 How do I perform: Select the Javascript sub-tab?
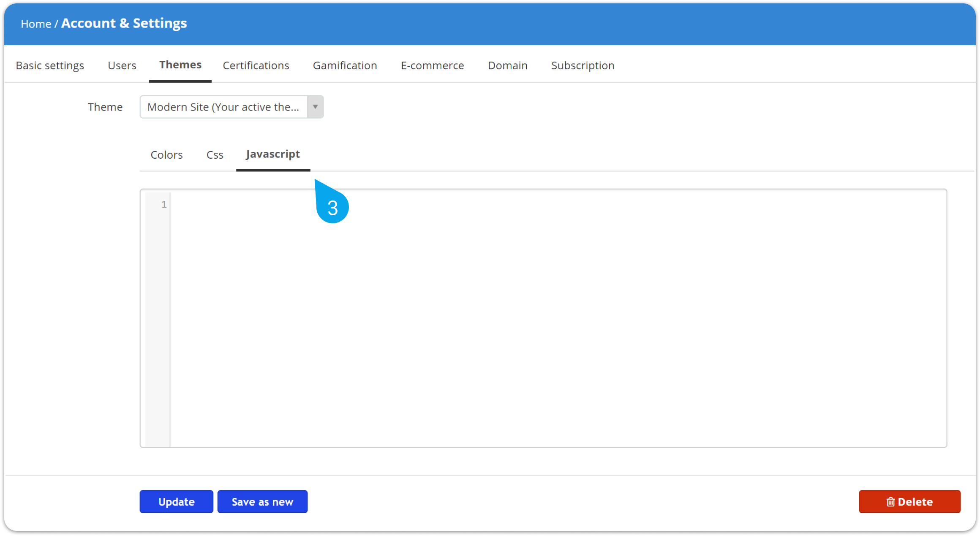(273, 154)
